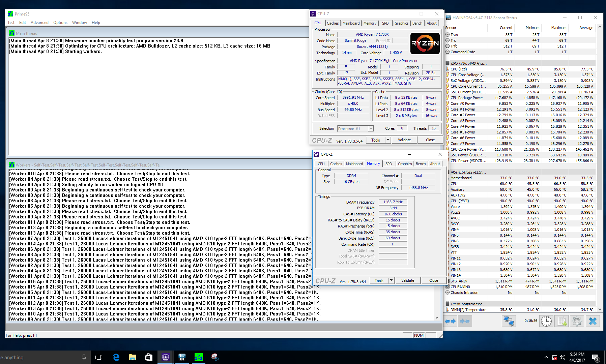This screenshot has height=364, width=606.
Task: Open Tools dropdown arrow in lower CPU-Z
Action: click(x=391, y=280)
